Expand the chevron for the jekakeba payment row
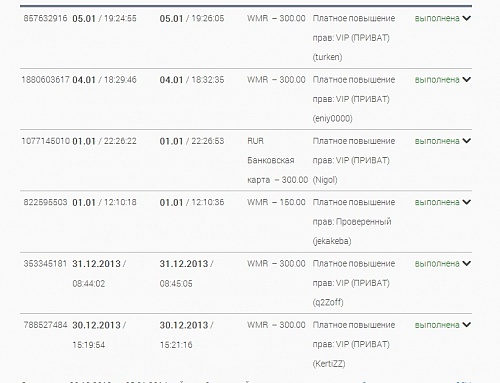The width and height of the screenshot is (500, 383). point(467,202)
